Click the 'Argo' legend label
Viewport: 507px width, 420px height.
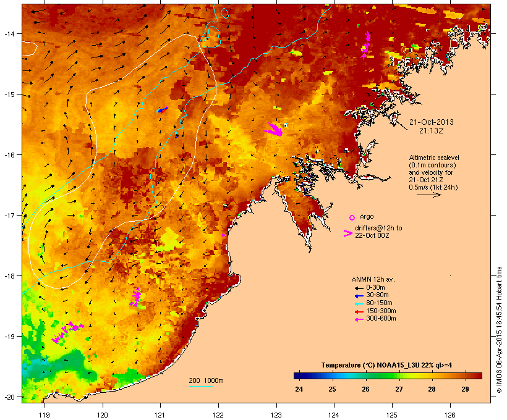367,216
